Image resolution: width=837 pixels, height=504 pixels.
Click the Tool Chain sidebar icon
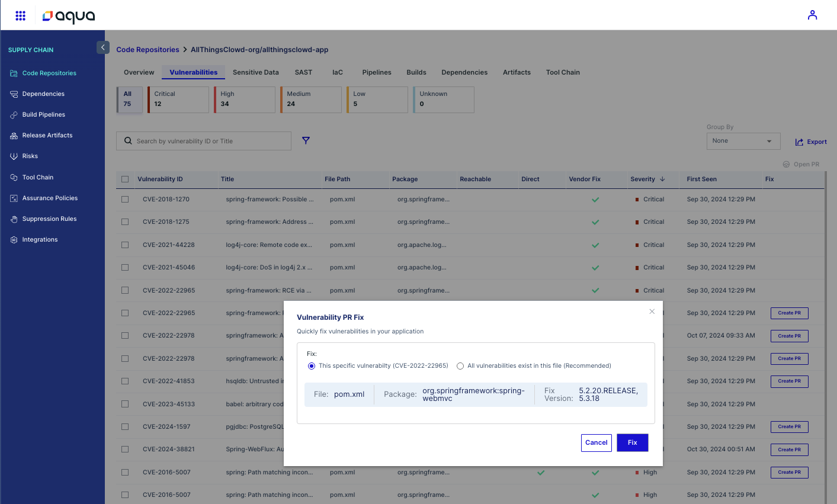14,178
